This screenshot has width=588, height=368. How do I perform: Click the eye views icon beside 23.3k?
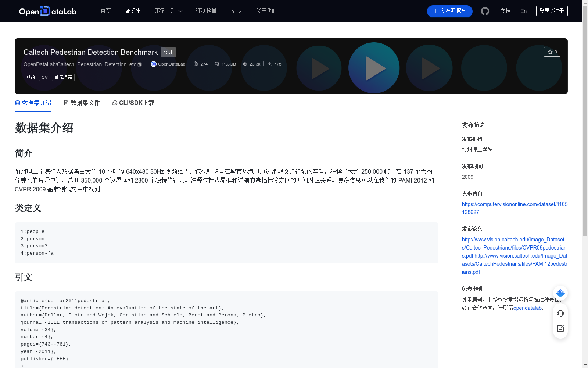pos(245,64)
